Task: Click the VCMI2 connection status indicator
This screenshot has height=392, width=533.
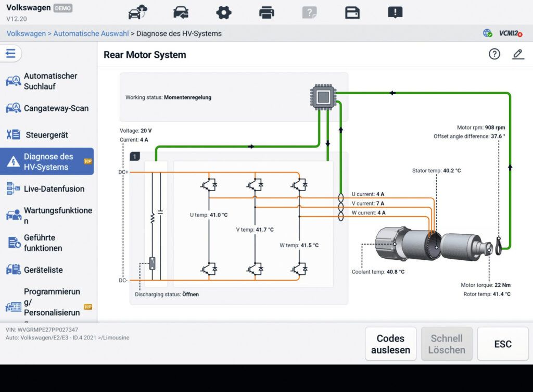Action: tap(510, 33)
